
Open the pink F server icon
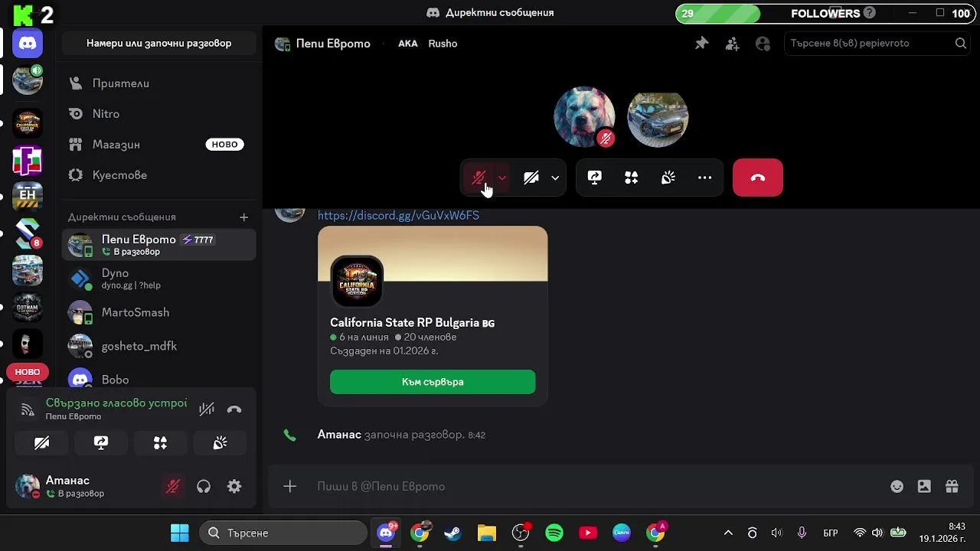pos(28,160)
